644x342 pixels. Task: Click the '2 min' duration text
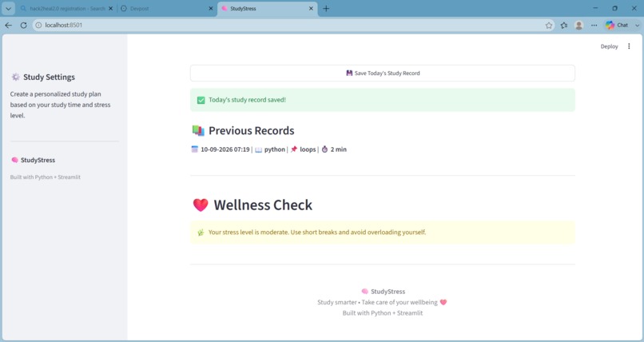coord(339,149)
